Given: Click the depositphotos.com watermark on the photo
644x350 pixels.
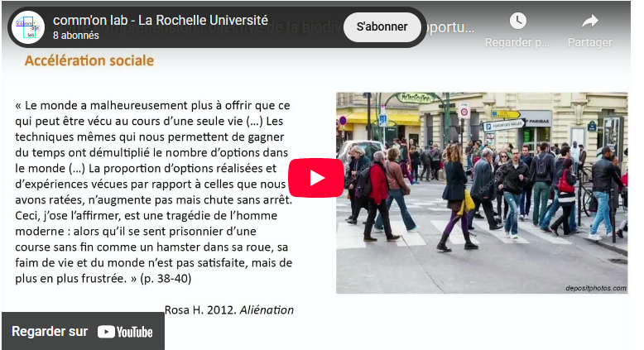Looking at the screenshot, I should [595, 288].
